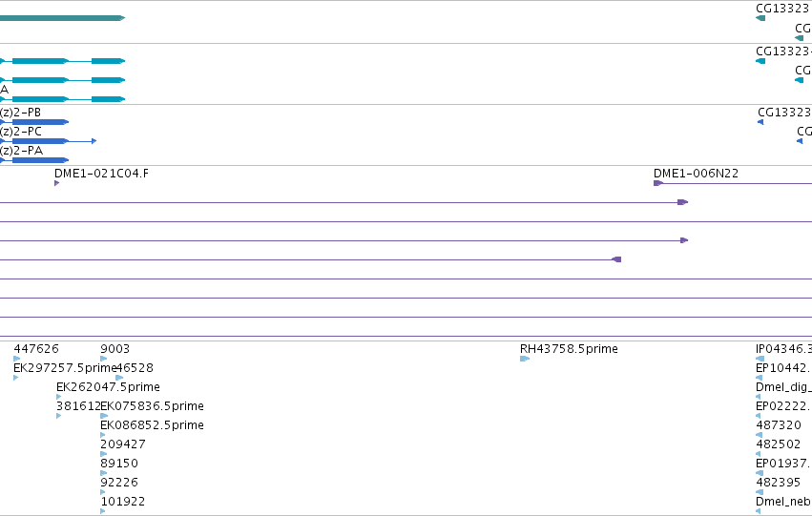Click the 46528 feature label

click(135, 368)
